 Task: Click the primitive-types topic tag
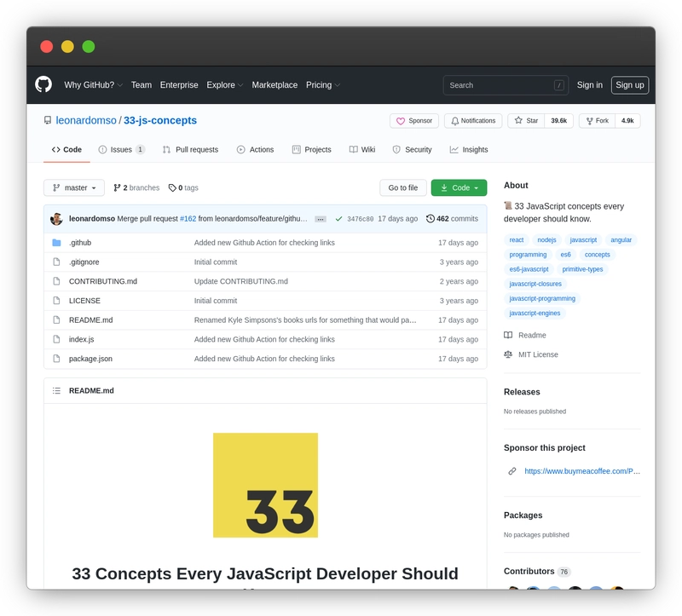click(582, 269)
